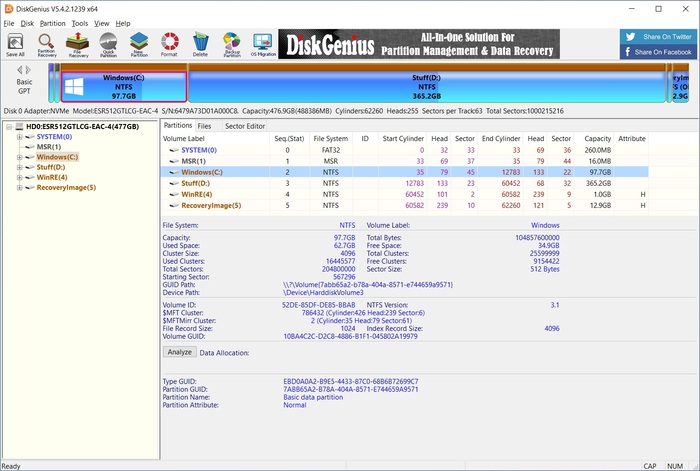Go to the next disk with the right arrow
The image size is (700, 471).
(28, 70)
